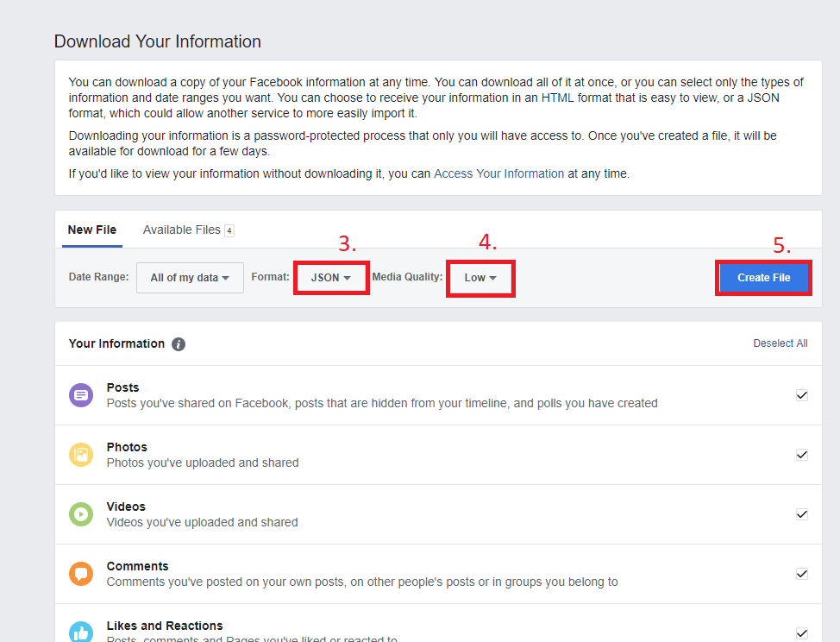Click the Date Range label

(98, 276)
